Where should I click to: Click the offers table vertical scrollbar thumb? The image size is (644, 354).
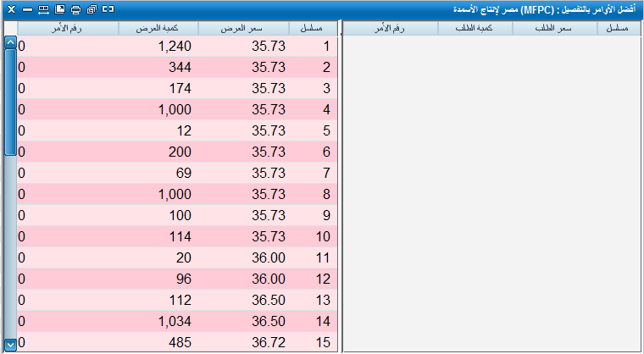10,102
